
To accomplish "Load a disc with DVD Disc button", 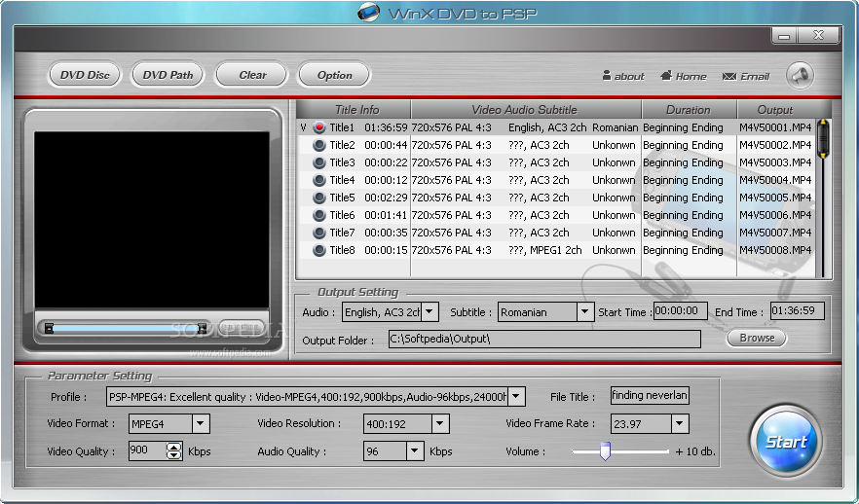I will 85,75.
